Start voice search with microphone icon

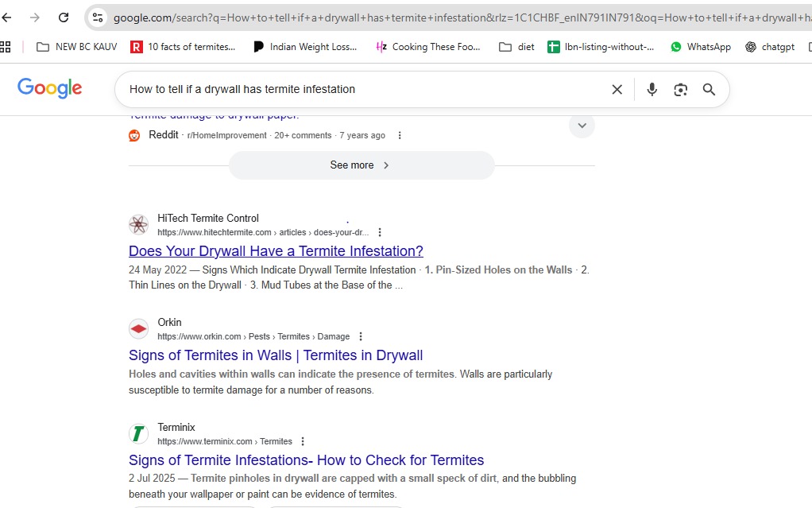point(652,90)
